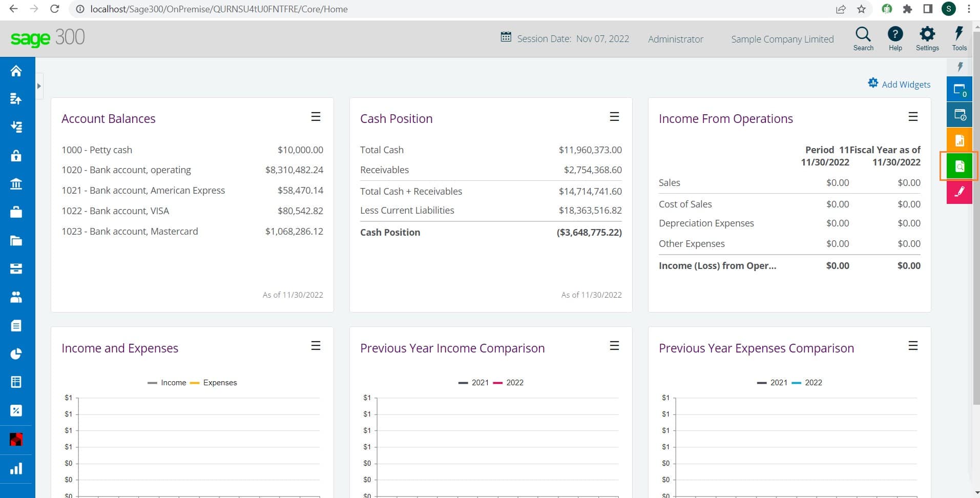980x498 pixels.
Task: Click 1021 - Bank account, American Express row
Action: (x=192, y=191)
